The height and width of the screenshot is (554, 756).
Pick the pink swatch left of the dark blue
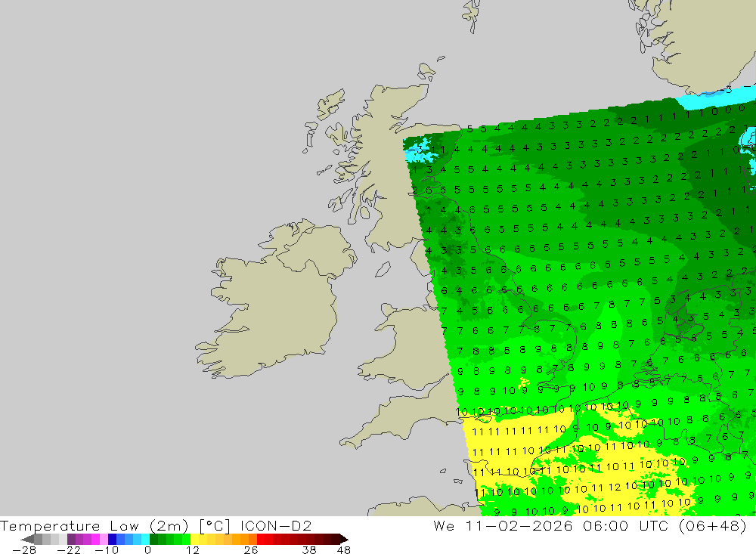[104, 540]
